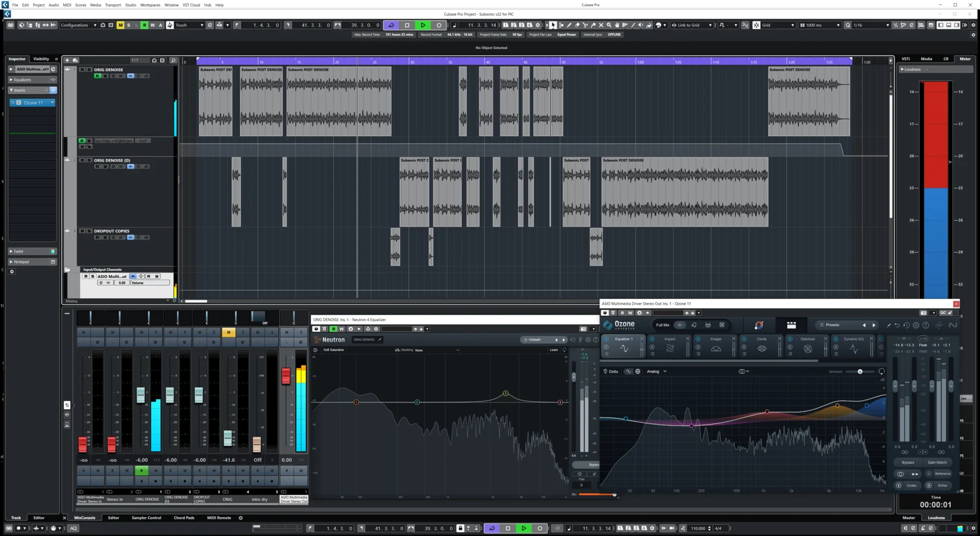Mute the DROPOUT COPIES track
980x536 pixels.
82,231
